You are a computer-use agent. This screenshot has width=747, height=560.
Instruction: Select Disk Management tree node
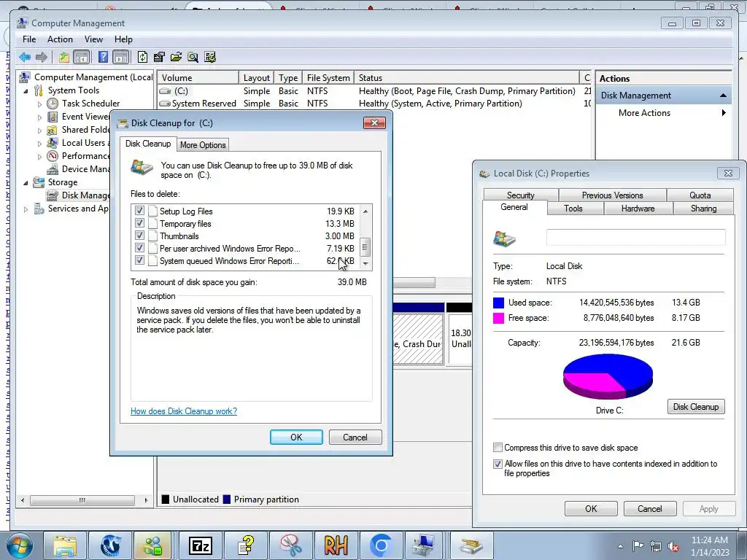[85, 195]
